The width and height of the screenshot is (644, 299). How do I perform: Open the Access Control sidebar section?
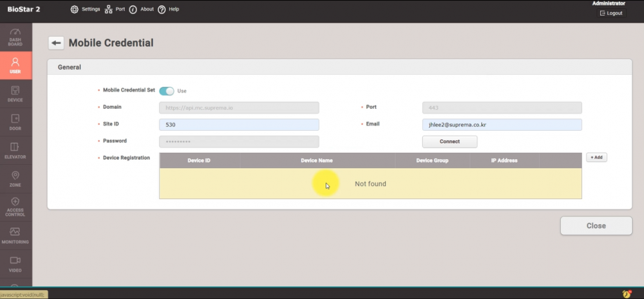point(15,207)
